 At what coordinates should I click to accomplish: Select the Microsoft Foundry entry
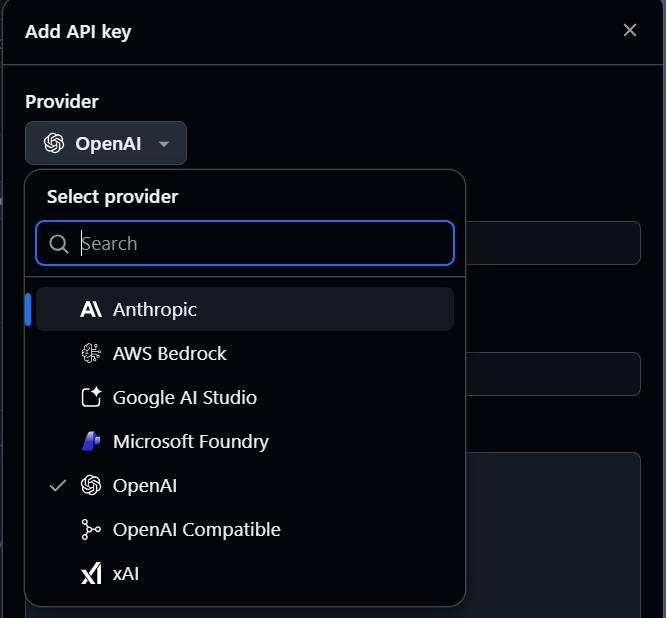[191, 441]
